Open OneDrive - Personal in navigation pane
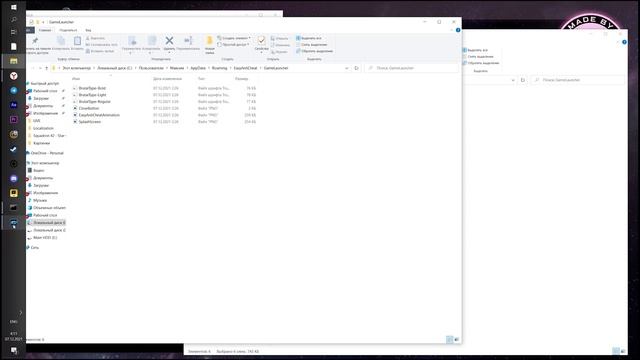 pyautogui.click(x=47, y=153)
